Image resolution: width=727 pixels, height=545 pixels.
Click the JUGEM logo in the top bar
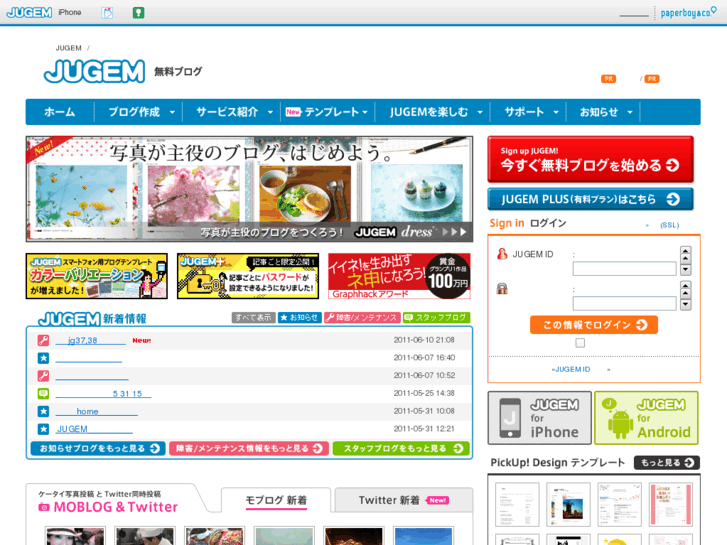29,12
